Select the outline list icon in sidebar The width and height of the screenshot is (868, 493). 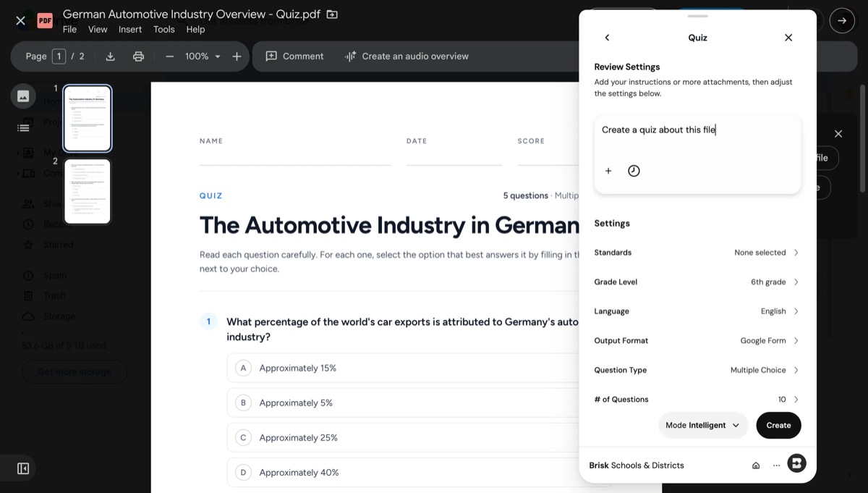click(23, 127)
